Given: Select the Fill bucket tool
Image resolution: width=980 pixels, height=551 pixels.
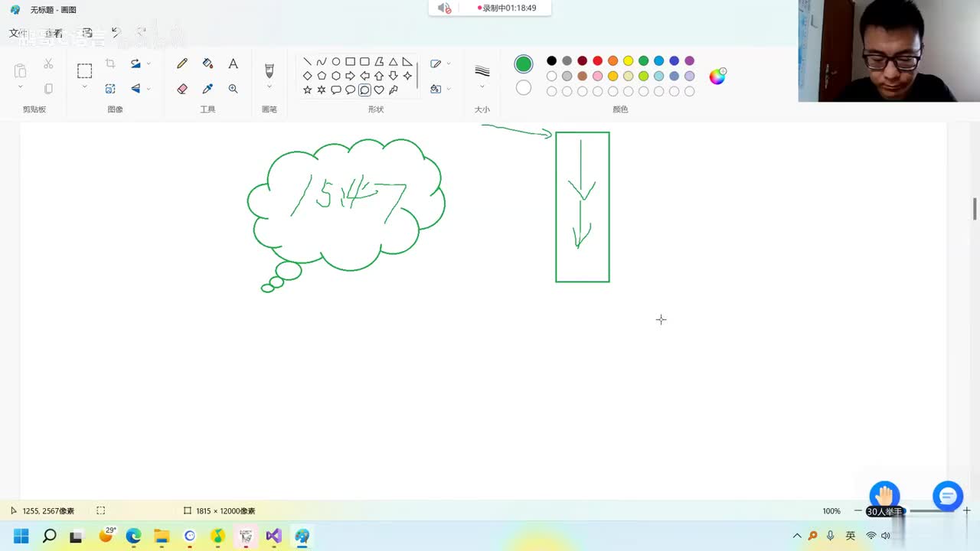Looking at the screenshot, I should pyautogui.click(x=207, y=64).
